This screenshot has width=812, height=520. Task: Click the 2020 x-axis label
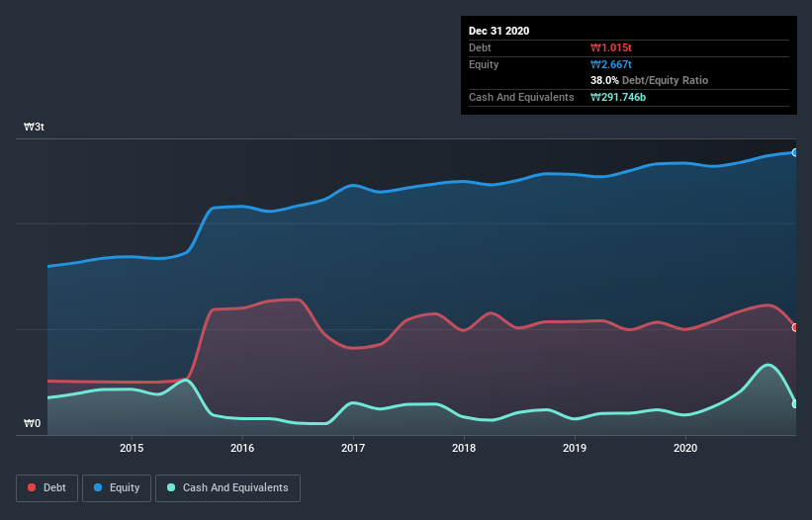(x=685, y=448)
